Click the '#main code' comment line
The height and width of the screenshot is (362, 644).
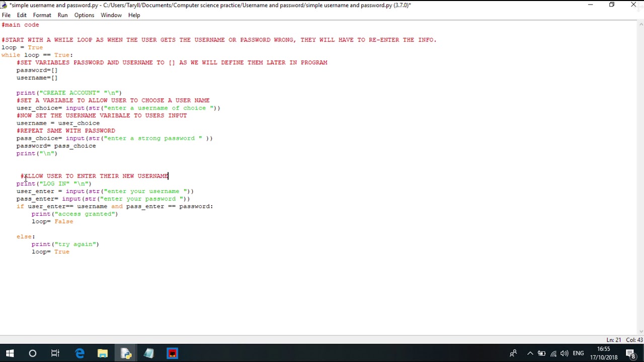(x=20, y=25)
